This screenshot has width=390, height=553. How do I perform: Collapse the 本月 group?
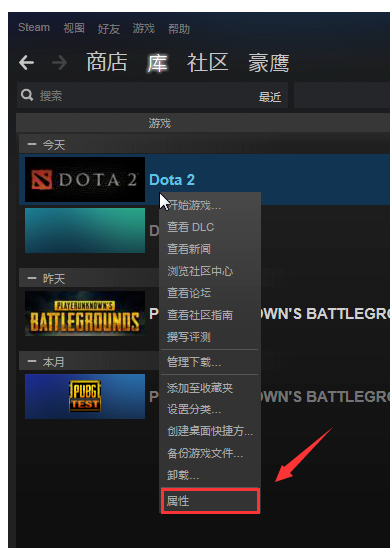32,361
